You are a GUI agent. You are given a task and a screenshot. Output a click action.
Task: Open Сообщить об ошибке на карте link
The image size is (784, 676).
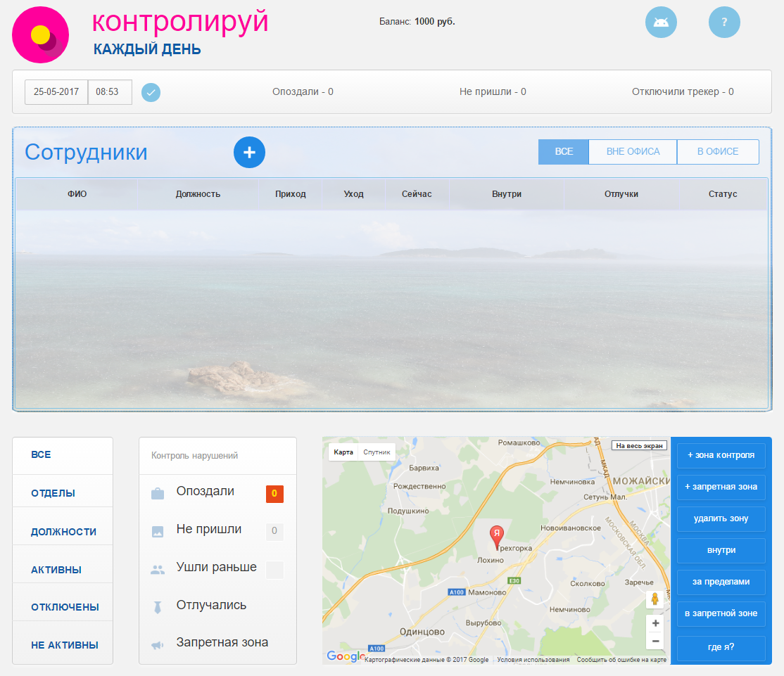pyautogui.click(x=621, y=660)
